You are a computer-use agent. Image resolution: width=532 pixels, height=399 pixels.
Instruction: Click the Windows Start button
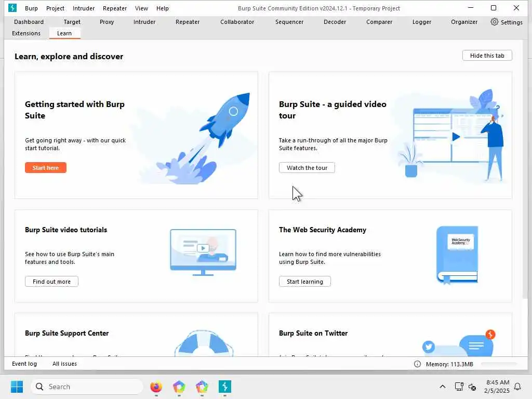17,387
